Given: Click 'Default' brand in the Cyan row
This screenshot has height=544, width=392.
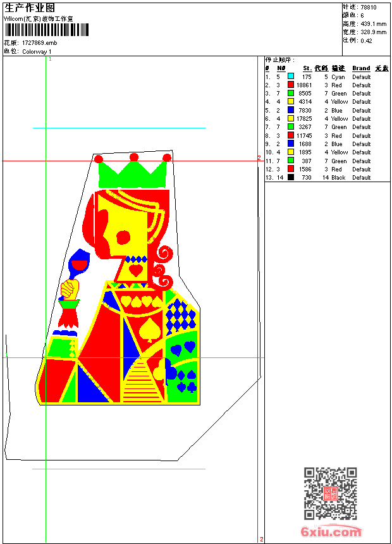Looking at the screenshot, I should pyautogui.click(x=362, y=77).
